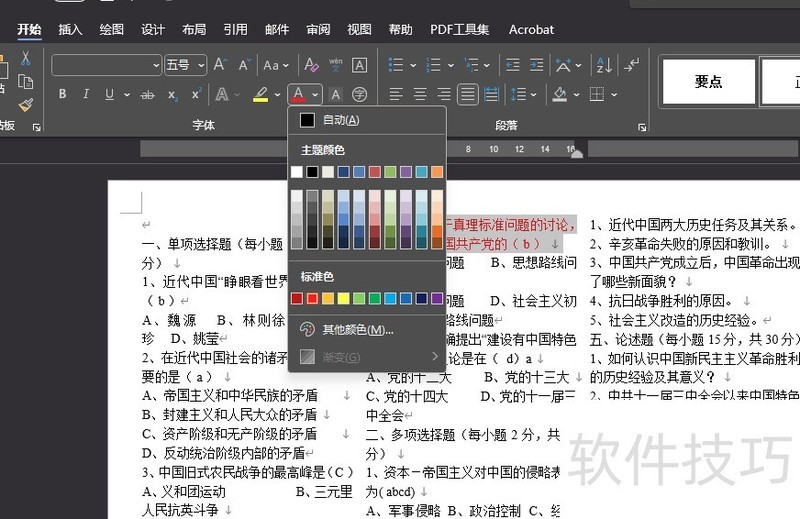Expand the bullet list dropdown arrow
Viewport: 800px width, 519px height.
(413, 65)
